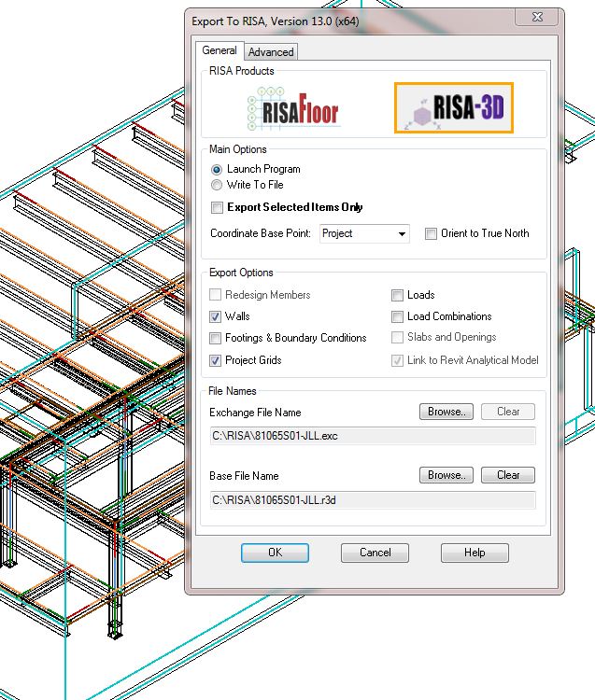Choose the Write To File option
Screen dimensions: 595x700
point(217,185)
